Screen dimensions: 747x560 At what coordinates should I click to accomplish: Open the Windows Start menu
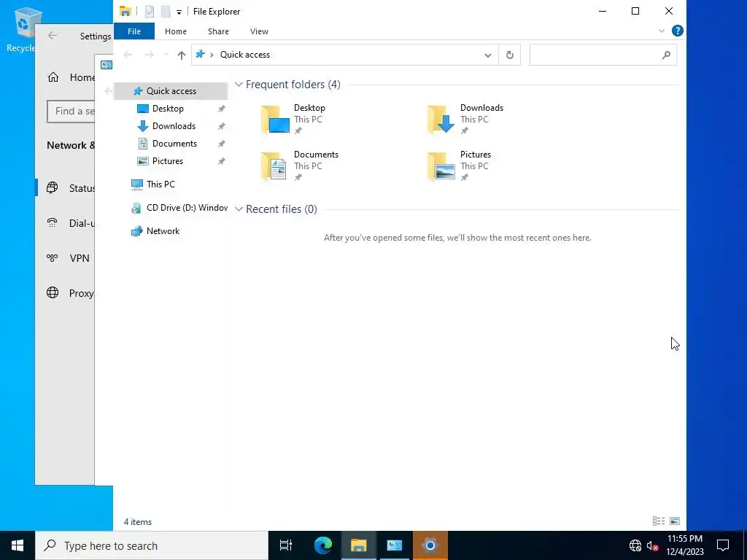click(18, 545)
